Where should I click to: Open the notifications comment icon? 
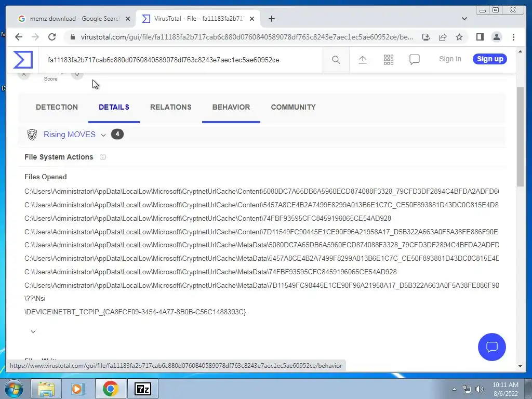pos(414,60)
